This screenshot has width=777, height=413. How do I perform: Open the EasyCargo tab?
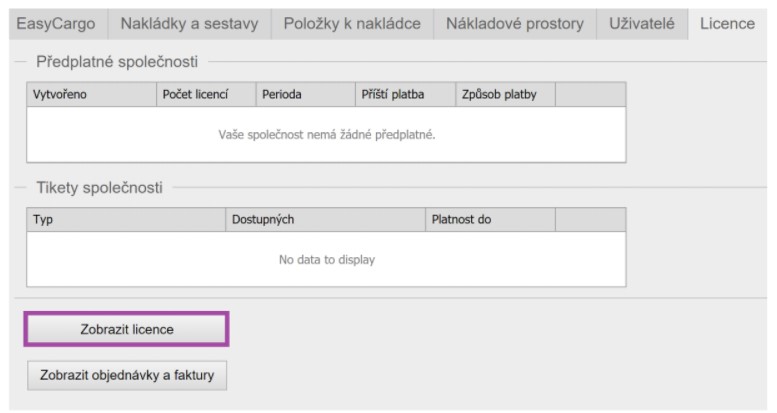click(x=56, y=24)
